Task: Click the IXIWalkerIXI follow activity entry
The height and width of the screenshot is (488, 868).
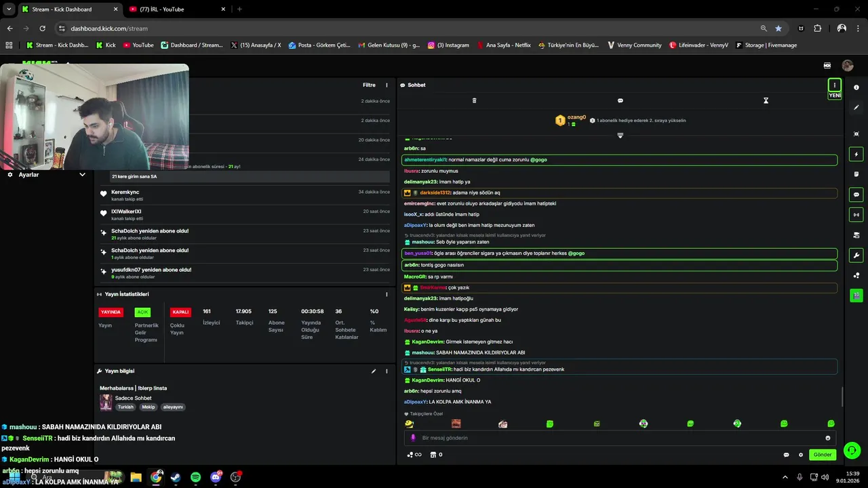Action: pyautogui.click(x=245, y=215)
